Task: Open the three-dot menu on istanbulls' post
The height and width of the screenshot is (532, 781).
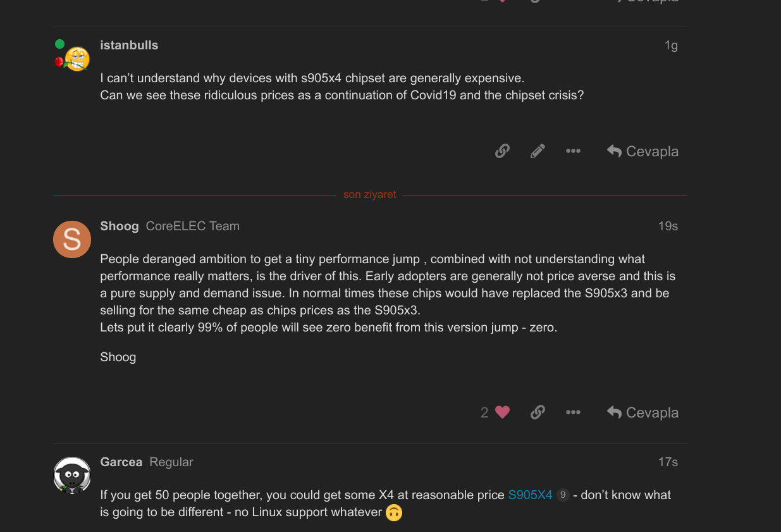Action: 573,151
